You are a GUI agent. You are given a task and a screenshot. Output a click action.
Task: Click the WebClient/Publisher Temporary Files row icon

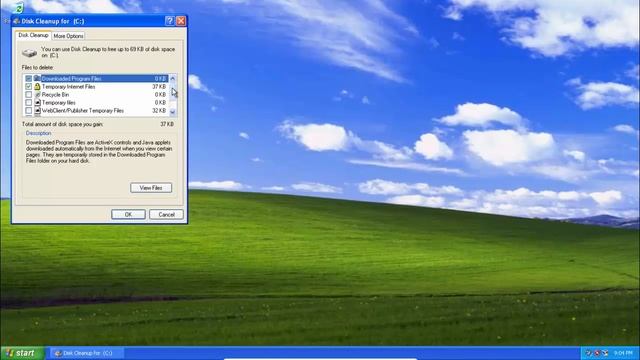click(x=37, y=111)
